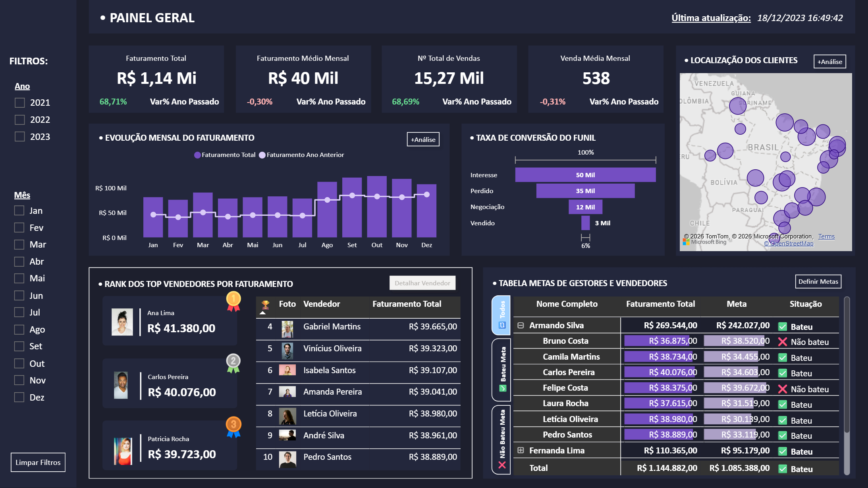Select the Bateu Meta side tab
This screenshot has height=488, width=868.
coord(502,369)
